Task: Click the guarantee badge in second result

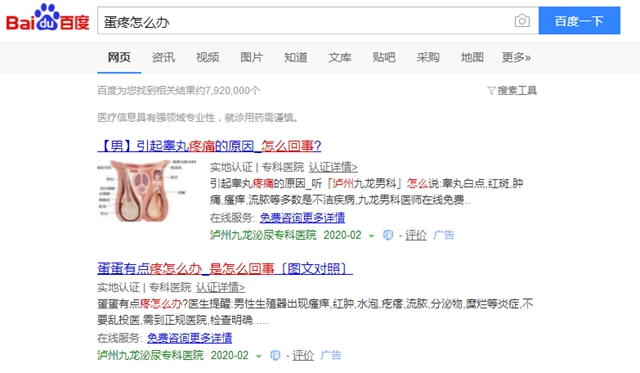Action: (x=276, y=355)
